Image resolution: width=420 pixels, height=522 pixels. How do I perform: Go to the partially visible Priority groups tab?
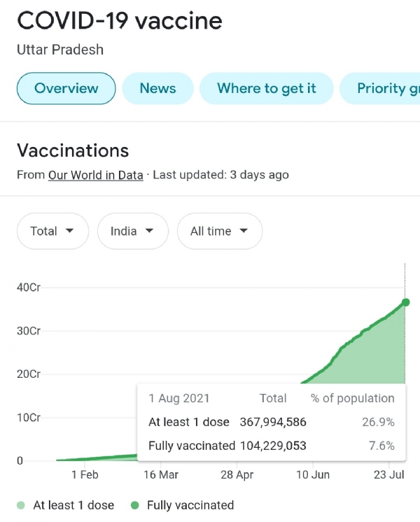click(x=381, y=88)
